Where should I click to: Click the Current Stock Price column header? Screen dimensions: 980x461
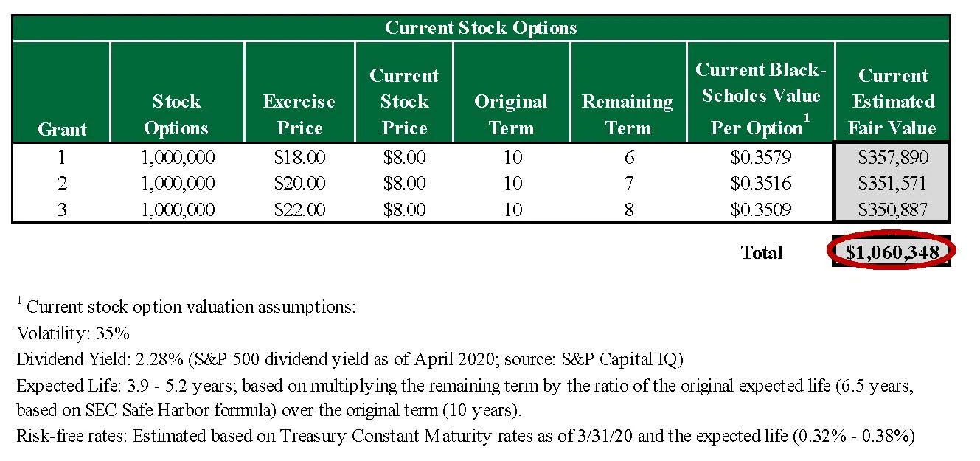(404, 101)
